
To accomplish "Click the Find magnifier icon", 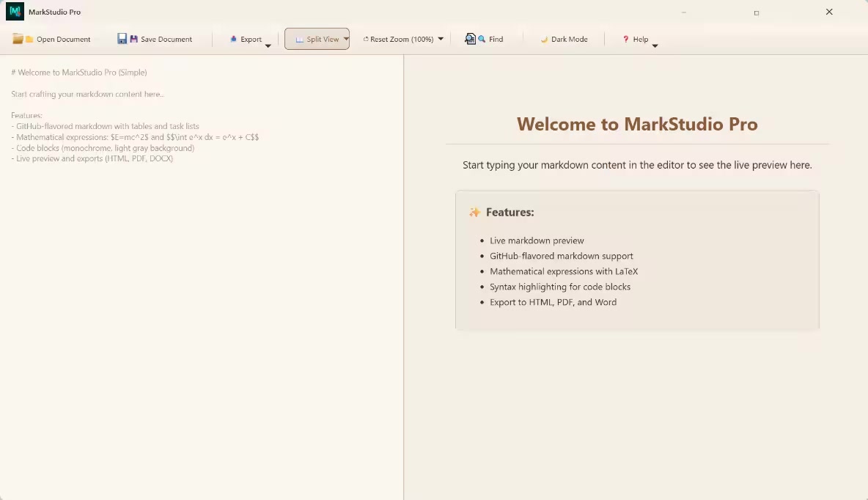I will click(x=471, y=39).
